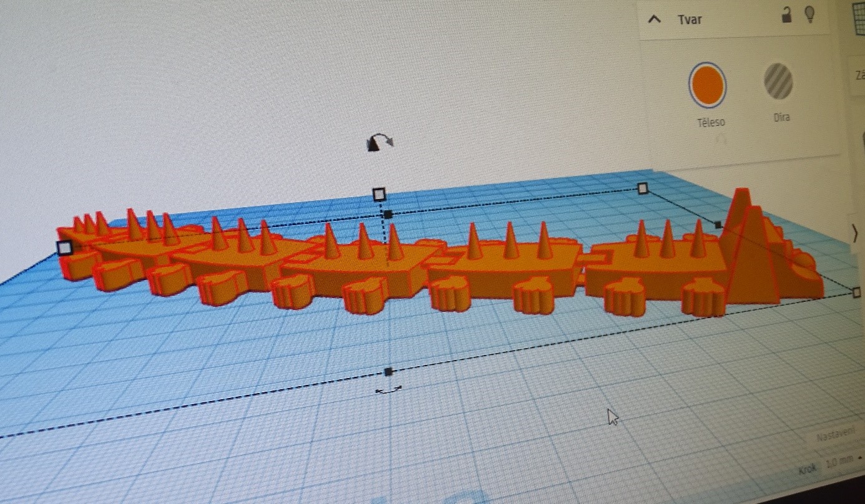The width and height of the screenshot is (865, 504).
Task: Click the Tvar panel header
Action: click(690, 19)
